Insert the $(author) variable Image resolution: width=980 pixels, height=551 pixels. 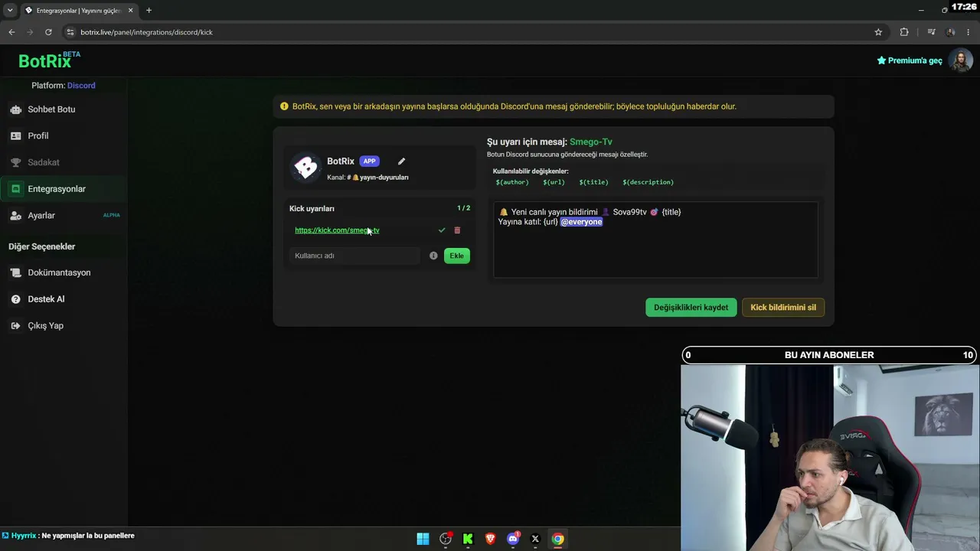point(512,182)
